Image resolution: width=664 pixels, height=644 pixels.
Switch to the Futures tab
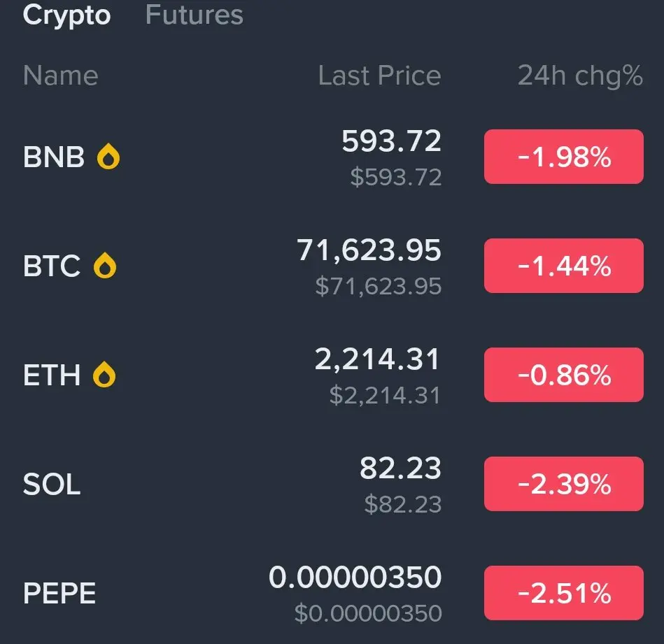click(x=194, y=15)
